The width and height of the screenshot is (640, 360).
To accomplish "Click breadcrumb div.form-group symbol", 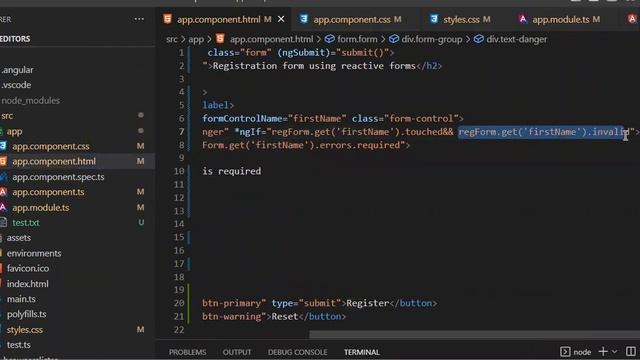I will tap(432, 39).
